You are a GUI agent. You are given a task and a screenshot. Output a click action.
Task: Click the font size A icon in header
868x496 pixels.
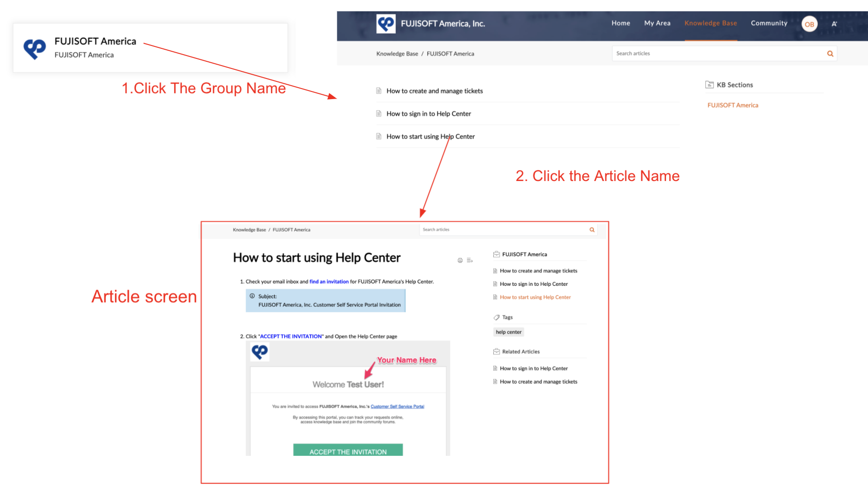tap(834, 24)
